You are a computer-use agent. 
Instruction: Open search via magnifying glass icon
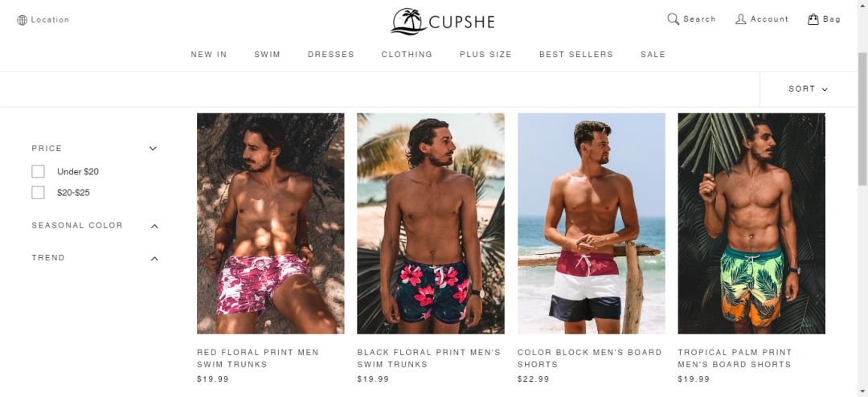coord(674,18)
